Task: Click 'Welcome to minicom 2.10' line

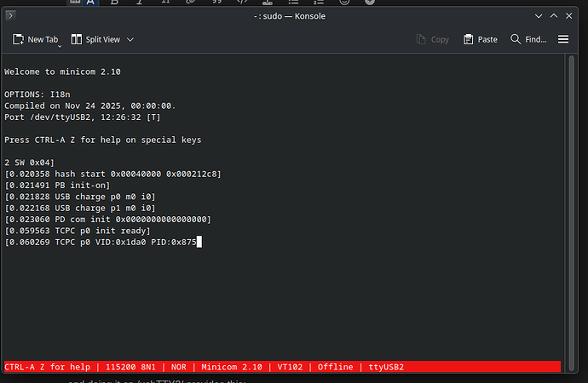Action: (x=62, y=71)
